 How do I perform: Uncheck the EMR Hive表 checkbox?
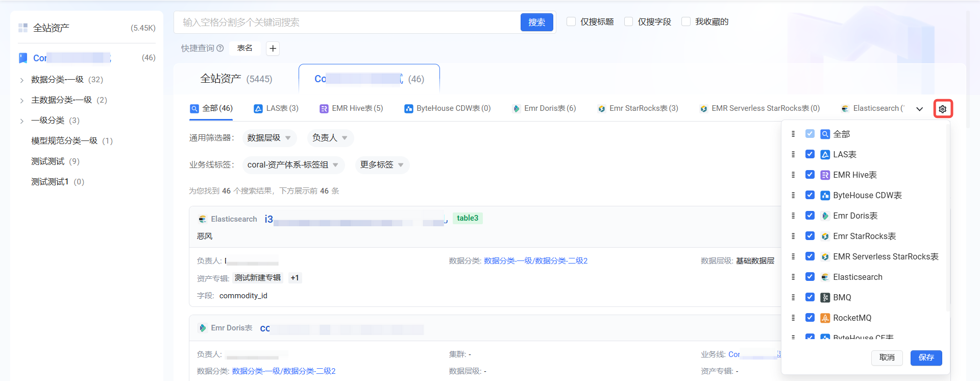pyautogui.click(x=810, y=175)
